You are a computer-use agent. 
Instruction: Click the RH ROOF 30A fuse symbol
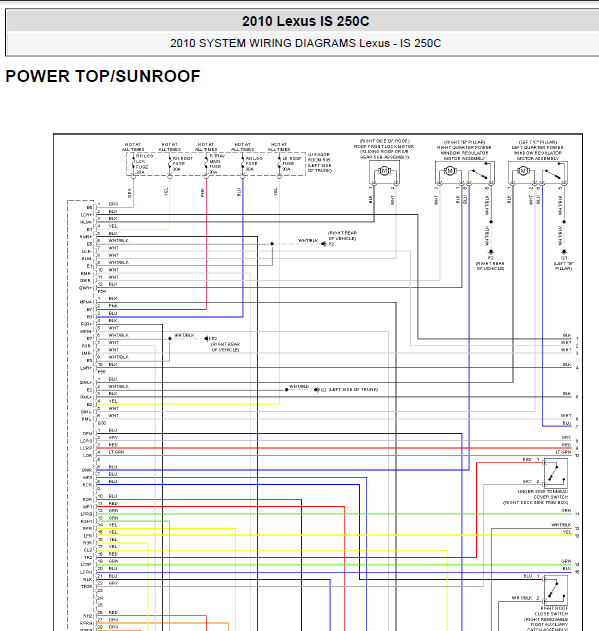tap(169, 165)
